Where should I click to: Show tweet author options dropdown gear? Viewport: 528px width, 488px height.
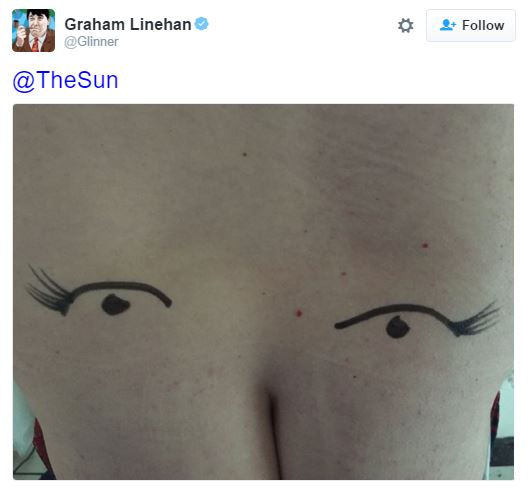405,26
